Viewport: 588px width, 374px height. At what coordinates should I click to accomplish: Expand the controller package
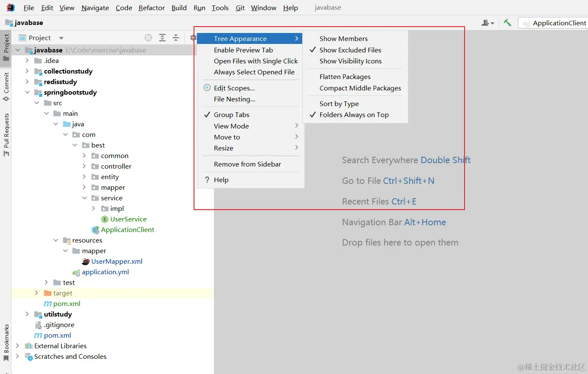(84, 166)
